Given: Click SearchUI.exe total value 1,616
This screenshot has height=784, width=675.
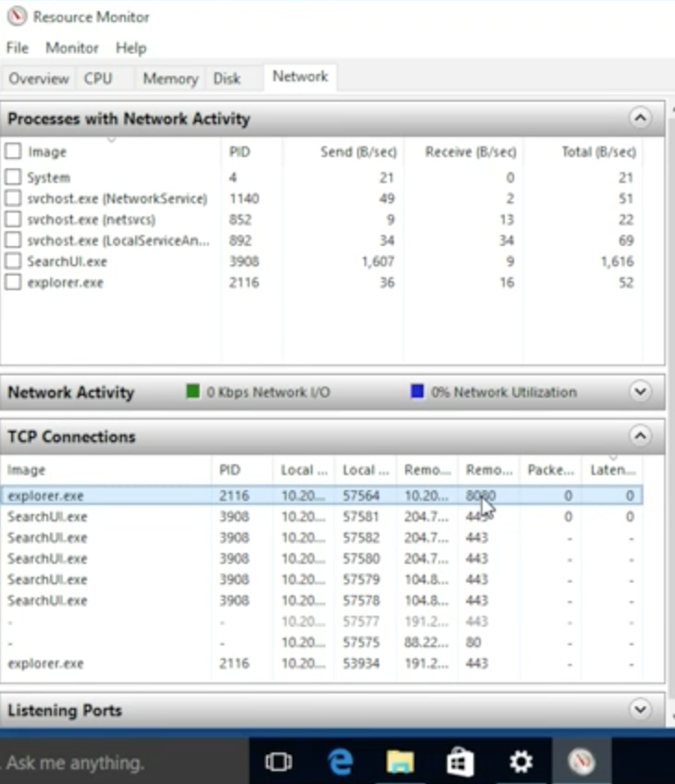Looking at the screenshot, I should click(x=617, y=261).
